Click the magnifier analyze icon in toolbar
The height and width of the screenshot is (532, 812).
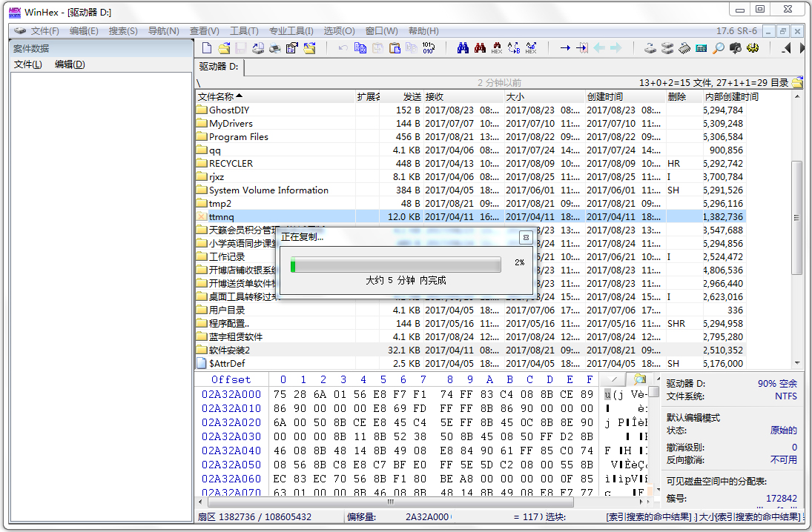718,48
